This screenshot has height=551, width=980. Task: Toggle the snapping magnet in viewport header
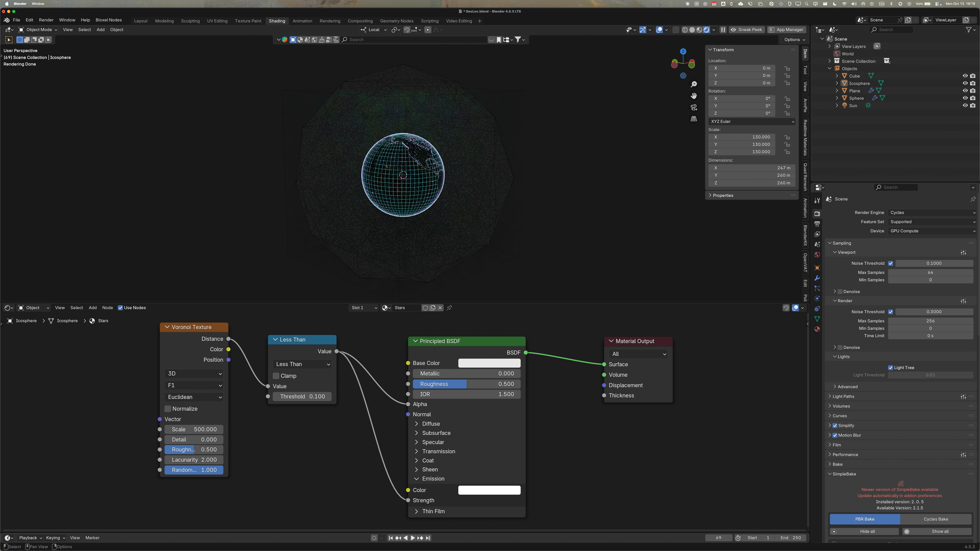point(407,30)
